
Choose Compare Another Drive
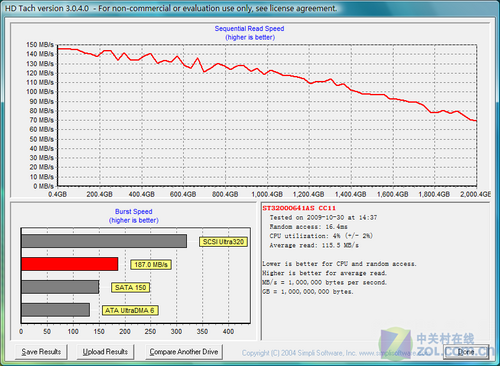click(184, 352)
